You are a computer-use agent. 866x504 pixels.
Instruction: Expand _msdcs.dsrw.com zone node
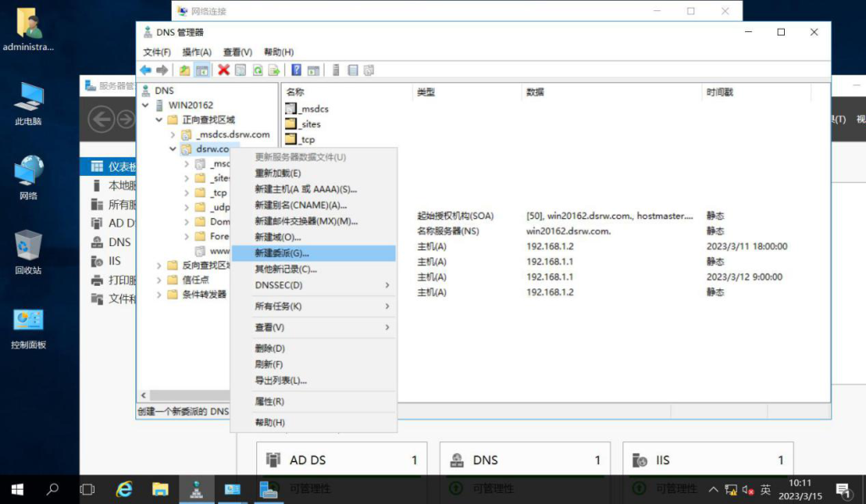tap(173, 134)
